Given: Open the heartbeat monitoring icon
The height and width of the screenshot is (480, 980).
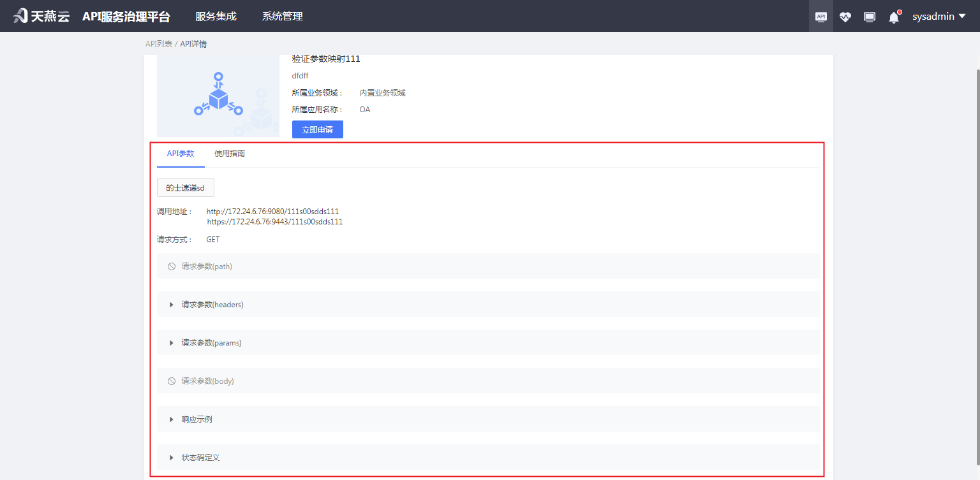Looking at the screenshot, I should (x=845, y=17).
